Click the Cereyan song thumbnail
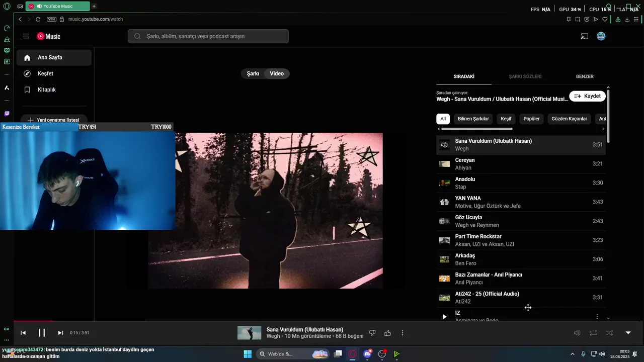The image size is (644, 362). click(444, 164)
